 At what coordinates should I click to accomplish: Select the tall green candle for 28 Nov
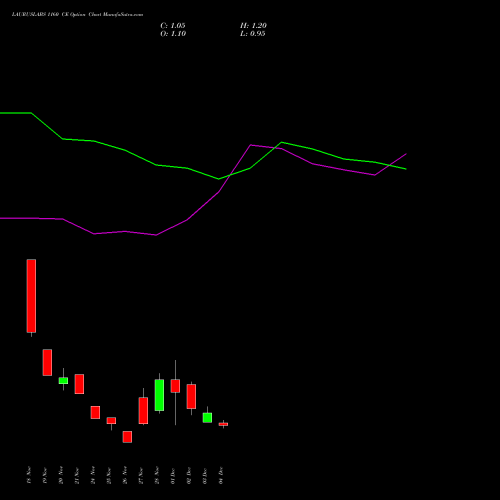159,395
